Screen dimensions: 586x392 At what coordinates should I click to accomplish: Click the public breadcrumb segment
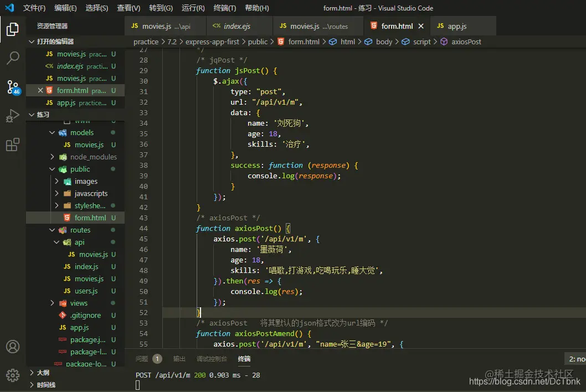(258, 42)
